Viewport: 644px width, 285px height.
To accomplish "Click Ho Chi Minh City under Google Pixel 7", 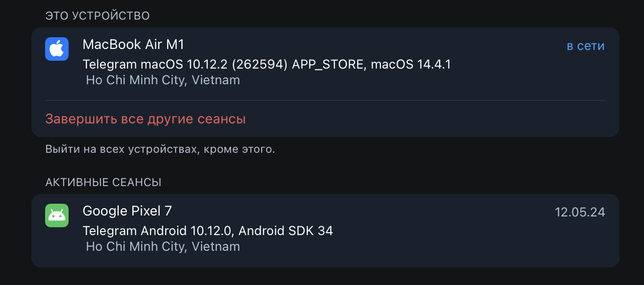I will (x=163, y=246).
